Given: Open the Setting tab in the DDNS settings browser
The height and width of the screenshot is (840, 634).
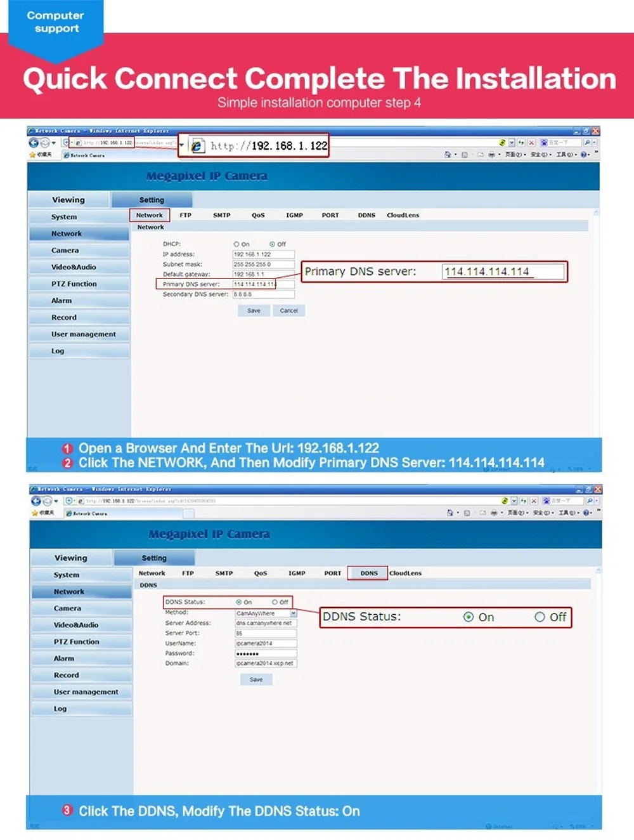Looking at the screenshot, I should tap(154, 558).
